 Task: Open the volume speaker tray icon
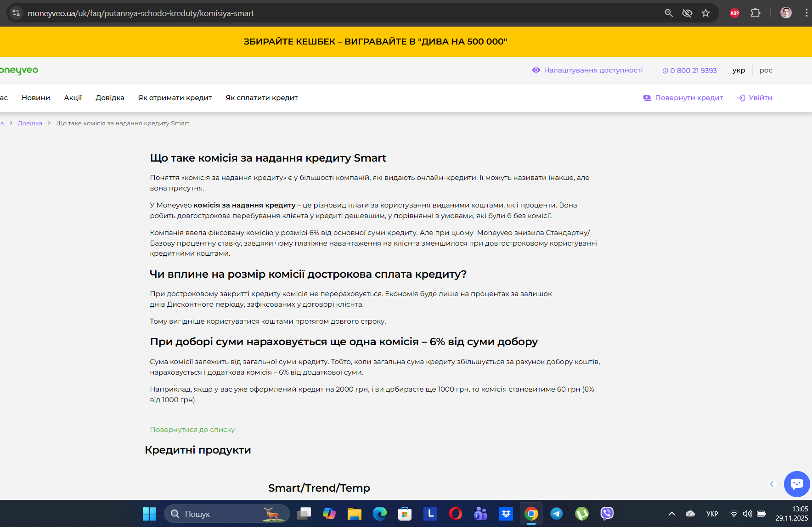[x=748, y=514]
